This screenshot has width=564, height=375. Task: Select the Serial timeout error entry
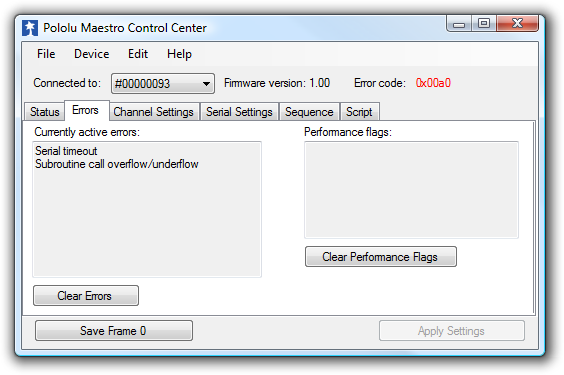[66, 151]
